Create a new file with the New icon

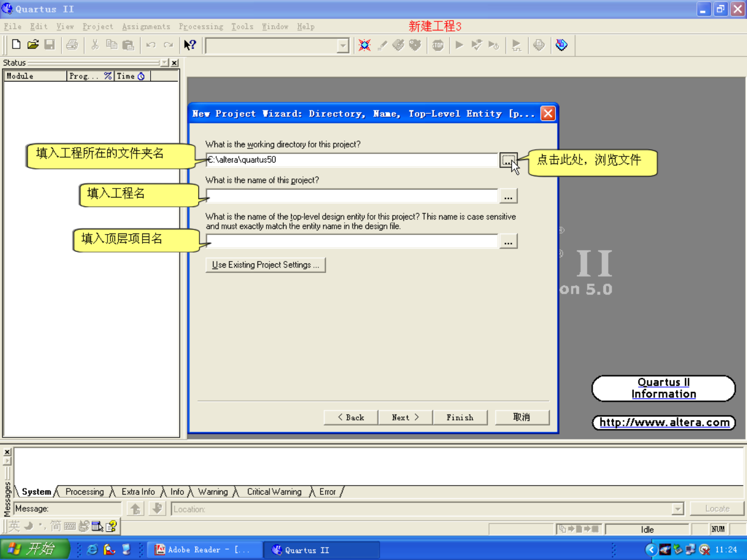point(16,45)
